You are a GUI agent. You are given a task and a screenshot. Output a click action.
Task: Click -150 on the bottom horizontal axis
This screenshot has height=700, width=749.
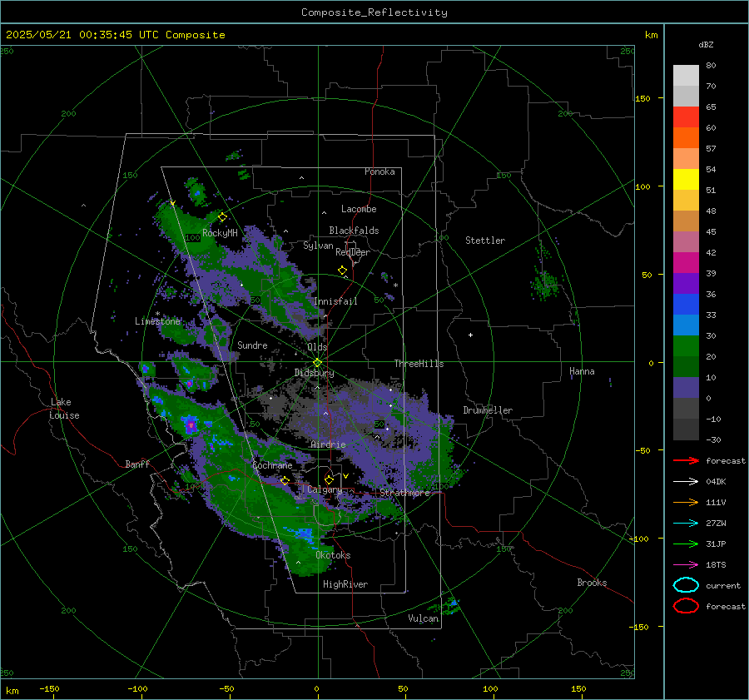coord(49,688)
